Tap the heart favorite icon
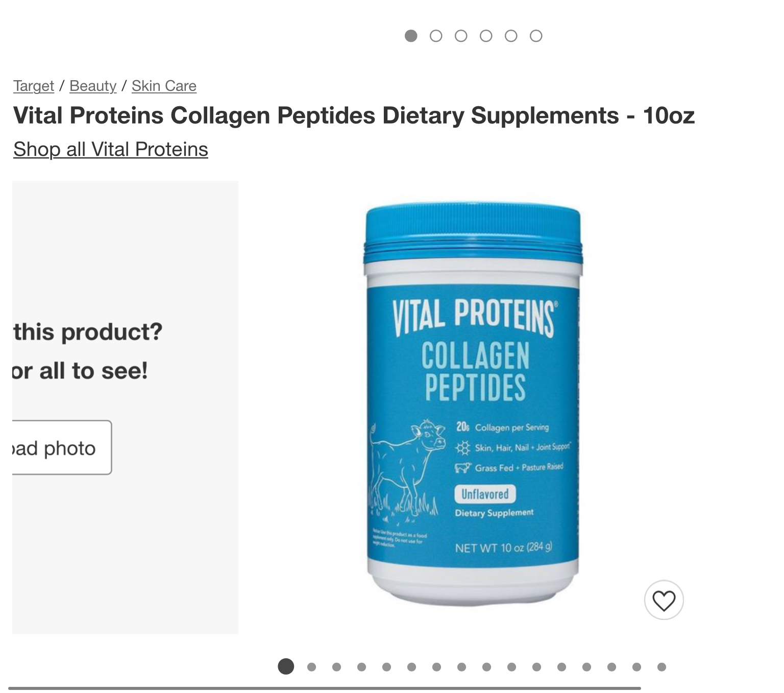 click(664, 600)
